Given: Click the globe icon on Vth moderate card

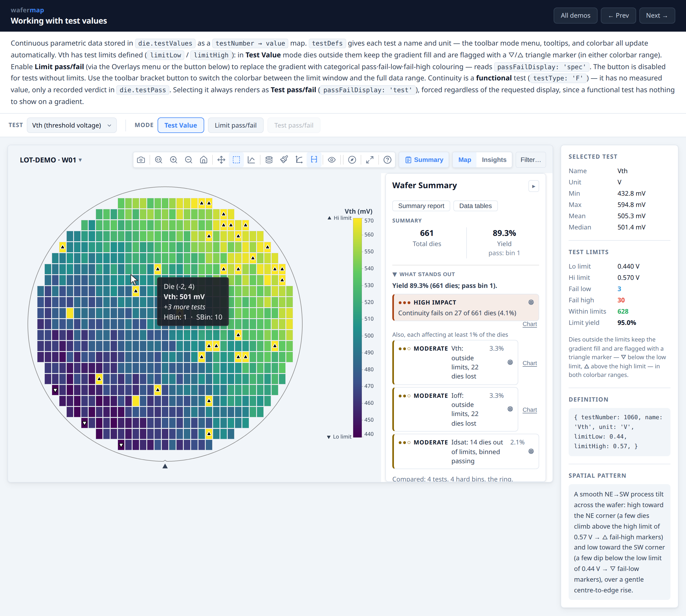Looking at the screenshot, I should tap(510, 362).
